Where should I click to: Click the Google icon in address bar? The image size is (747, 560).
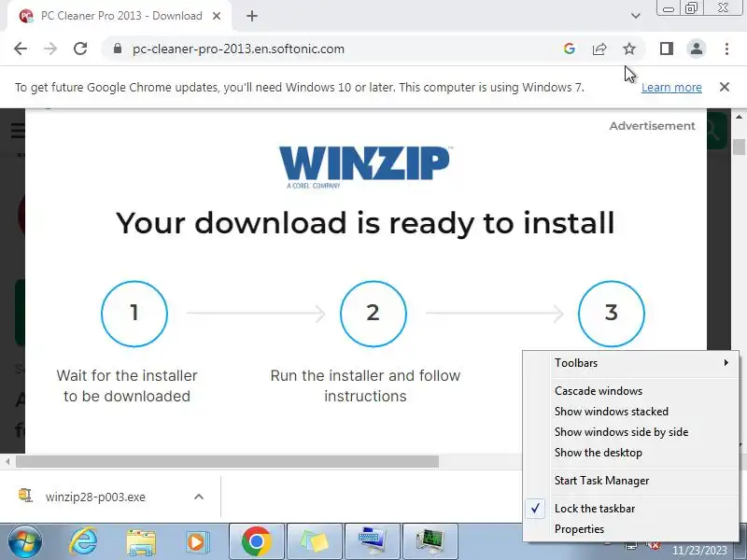tap(570, 49)
